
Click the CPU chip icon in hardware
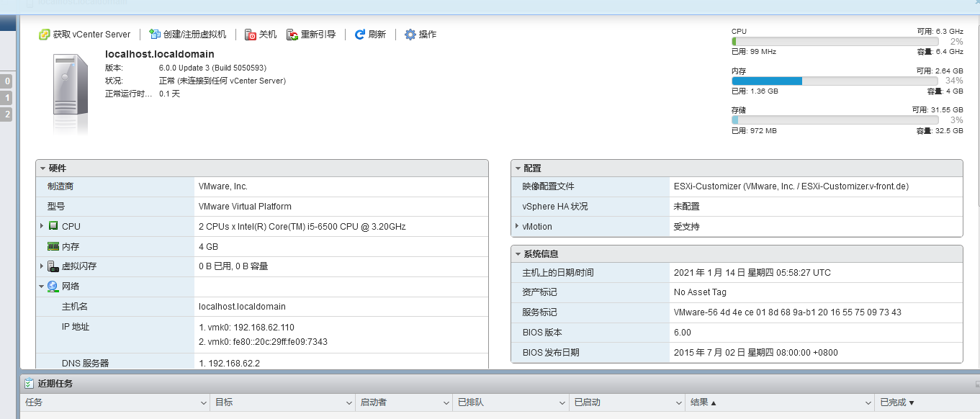pos(53,226)
